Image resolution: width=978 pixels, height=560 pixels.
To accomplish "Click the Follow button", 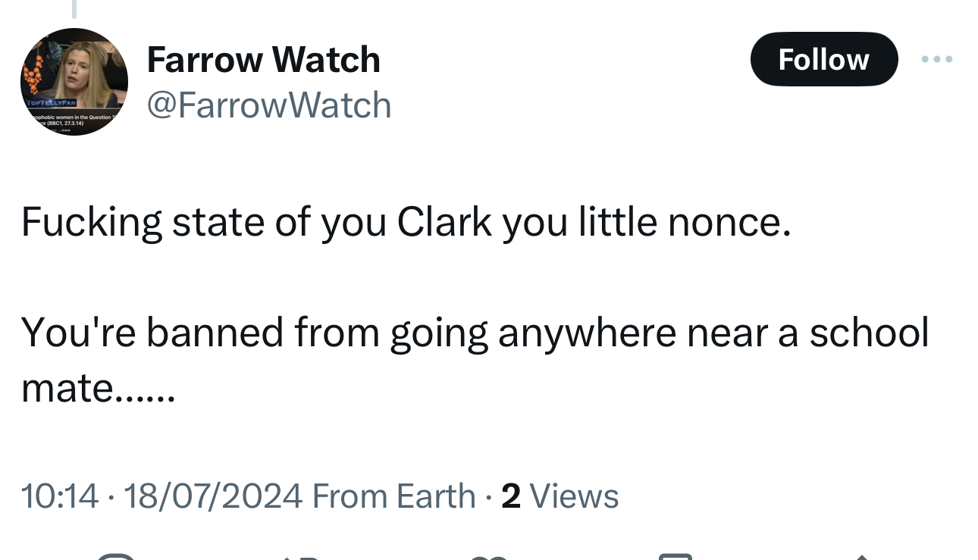I will tap(823, 59).
